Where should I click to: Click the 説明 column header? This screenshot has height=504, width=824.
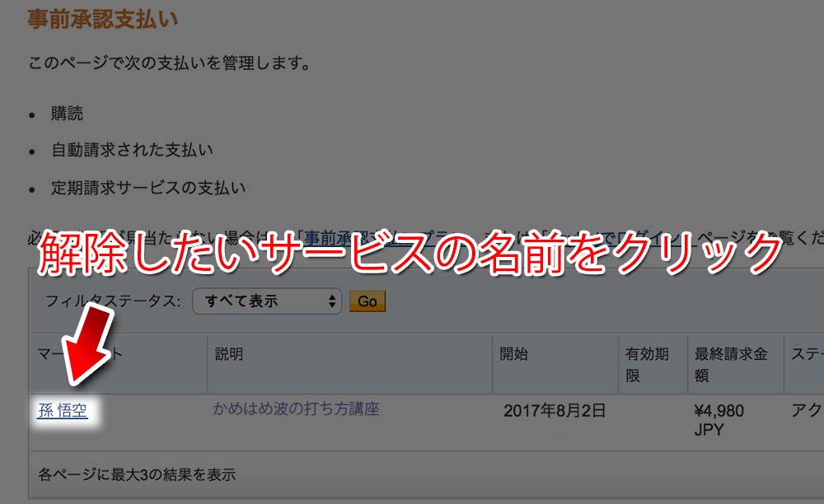[229, 354]
